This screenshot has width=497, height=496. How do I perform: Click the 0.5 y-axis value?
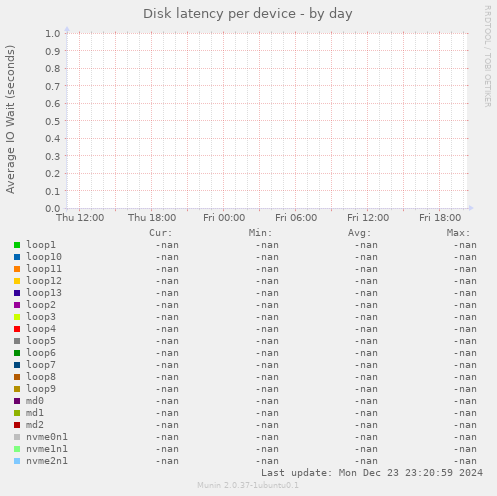point(53,121)
